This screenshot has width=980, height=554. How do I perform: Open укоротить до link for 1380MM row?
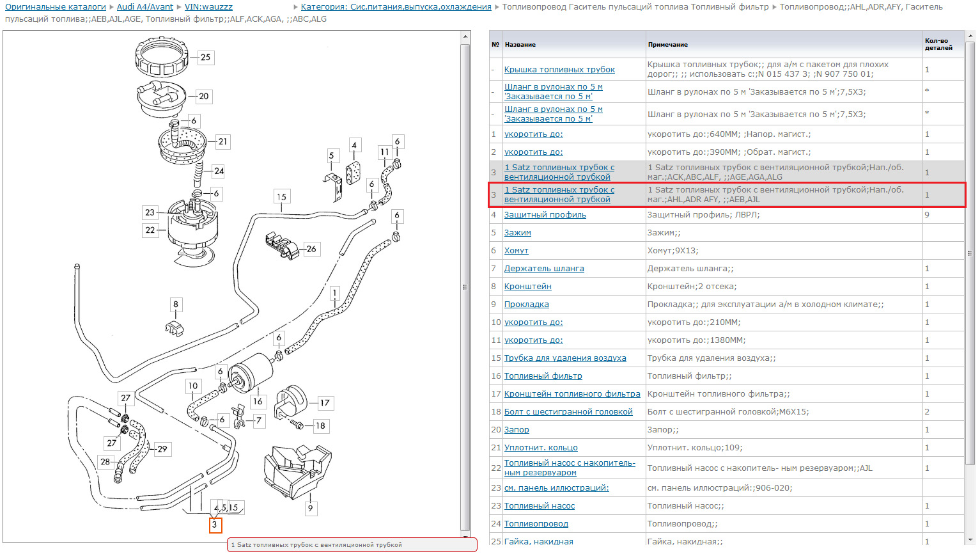533,340
